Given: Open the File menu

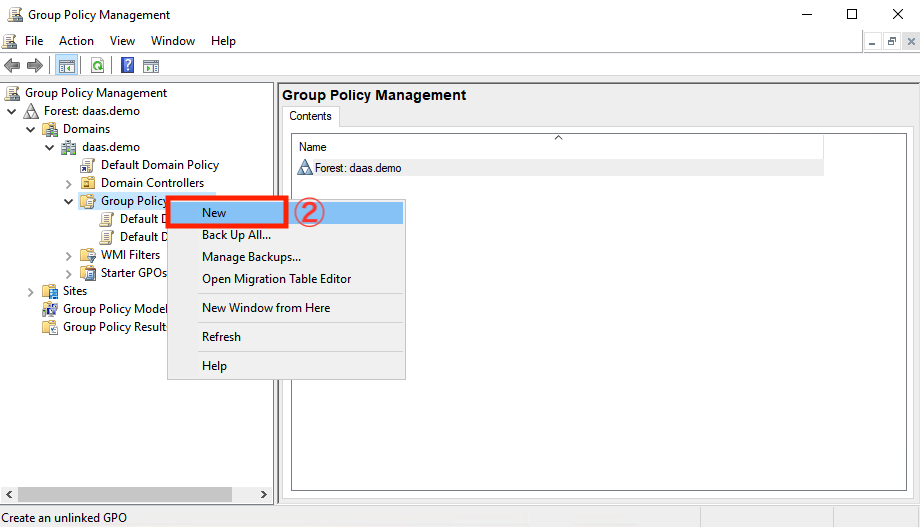Looking at the screenshot, I should pos(34,41).
